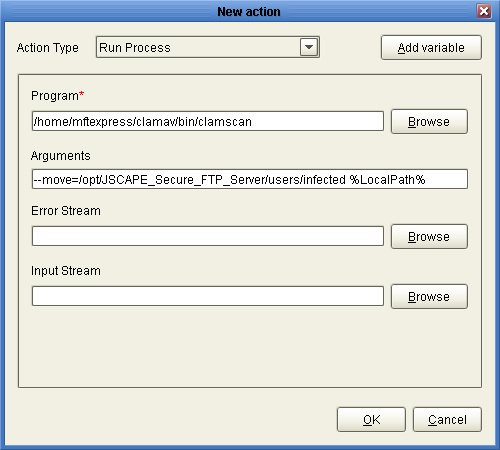Open the Action Type dropdown arrow

(309, 47)
